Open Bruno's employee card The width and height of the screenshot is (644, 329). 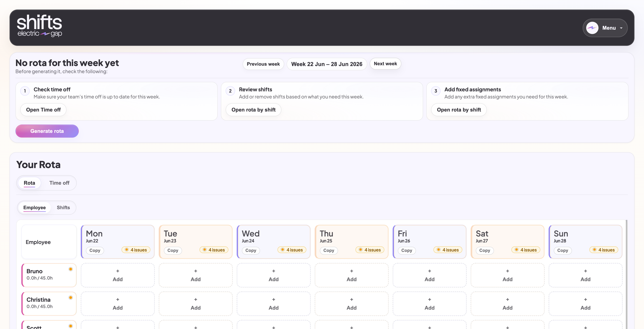point(49,275)
